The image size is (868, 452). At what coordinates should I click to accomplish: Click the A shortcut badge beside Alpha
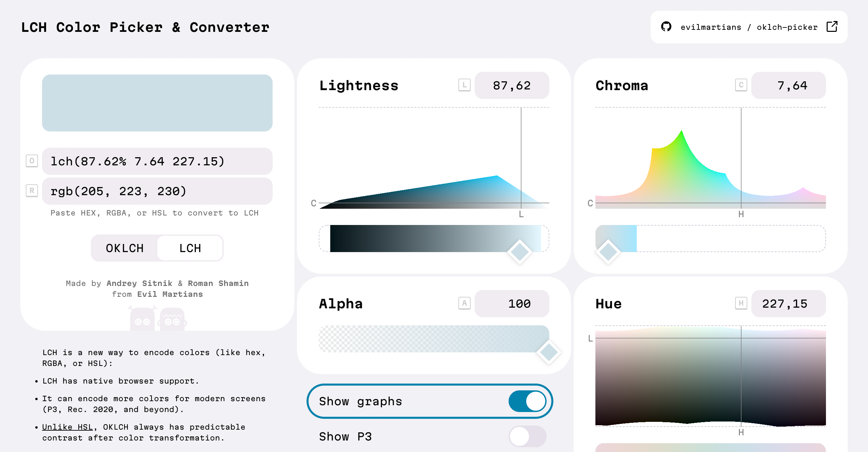(464, 303)
